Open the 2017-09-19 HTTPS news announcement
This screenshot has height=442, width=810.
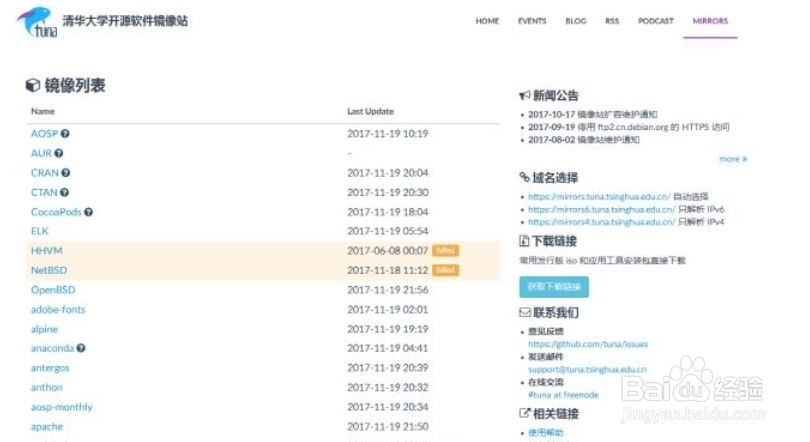629,127
